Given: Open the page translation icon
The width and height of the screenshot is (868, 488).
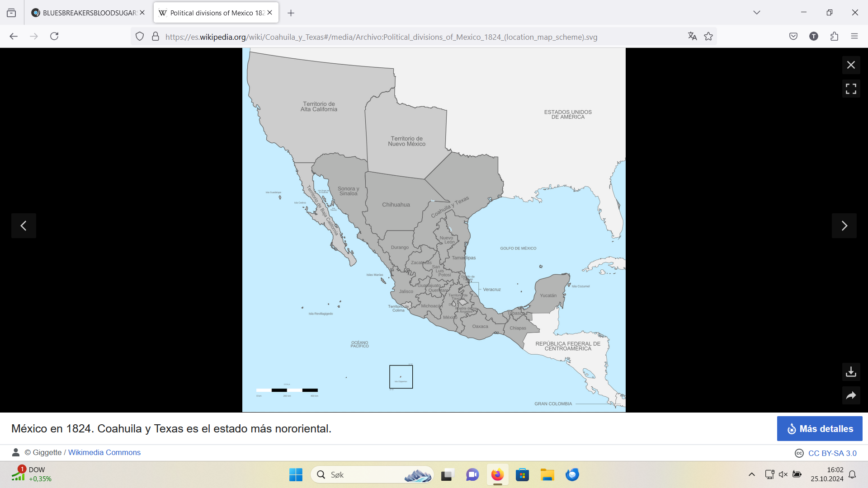Looking at the screenshot, I should [x=692, y=37].
